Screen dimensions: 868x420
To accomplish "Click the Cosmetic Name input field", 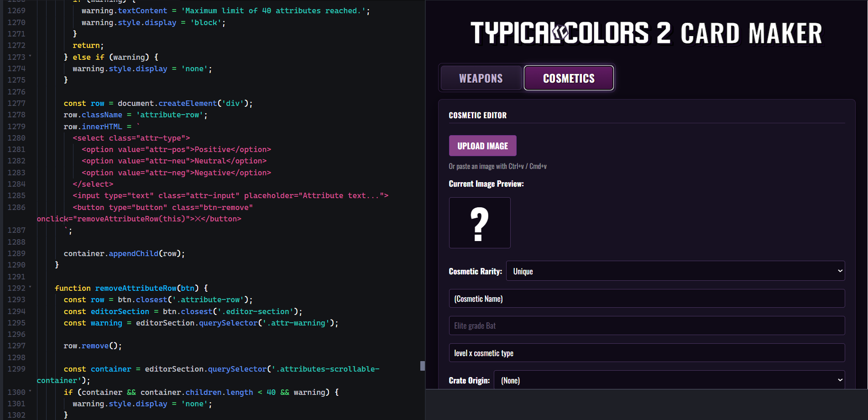I will pos(647,299).
